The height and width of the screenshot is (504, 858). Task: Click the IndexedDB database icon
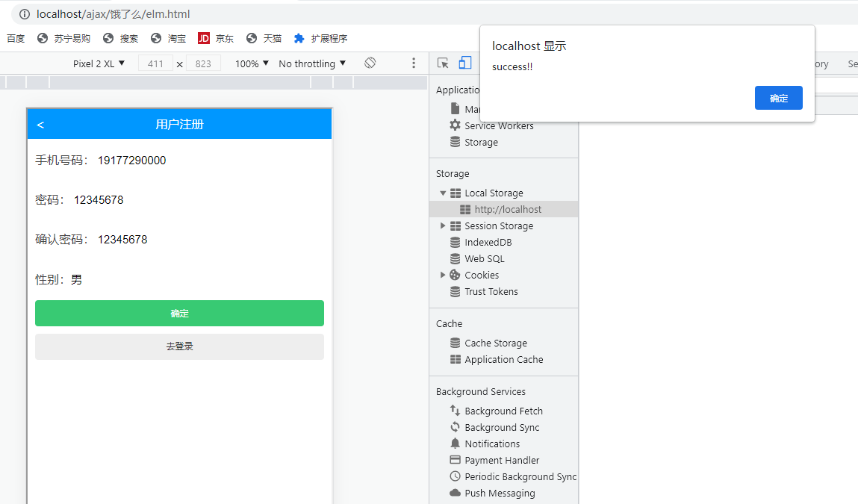tap(455, 242)
